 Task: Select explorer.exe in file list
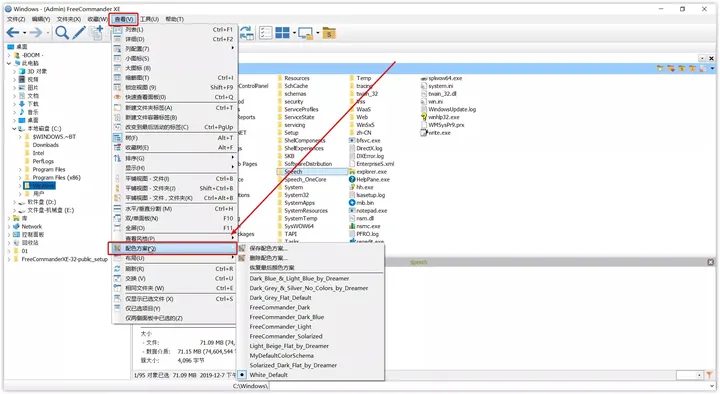click(x=371, y=171)
